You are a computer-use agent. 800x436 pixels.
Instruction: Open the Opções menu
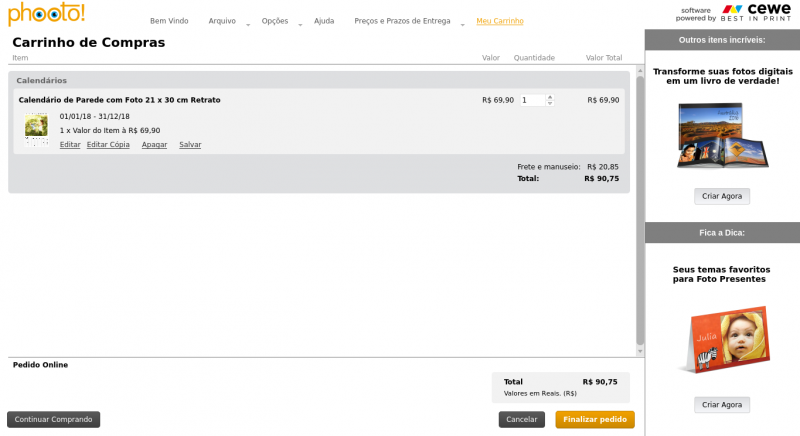click(x=274, y=21)
